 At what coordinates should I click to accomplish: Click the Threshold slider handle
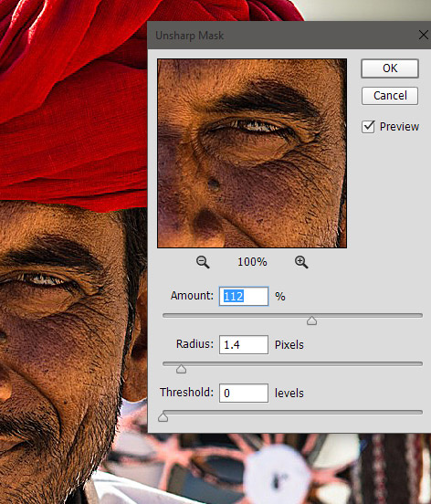pos(163,417)
